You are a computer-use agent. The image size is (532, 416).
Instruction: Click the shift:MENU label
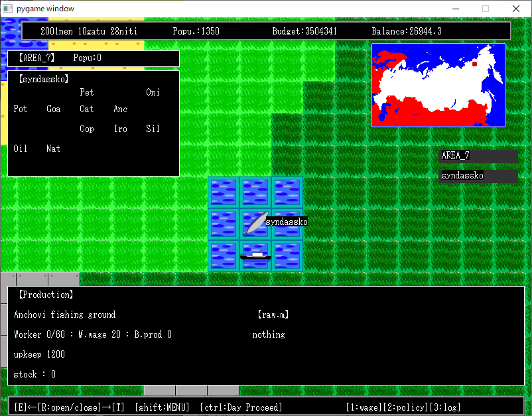[162, 407]
